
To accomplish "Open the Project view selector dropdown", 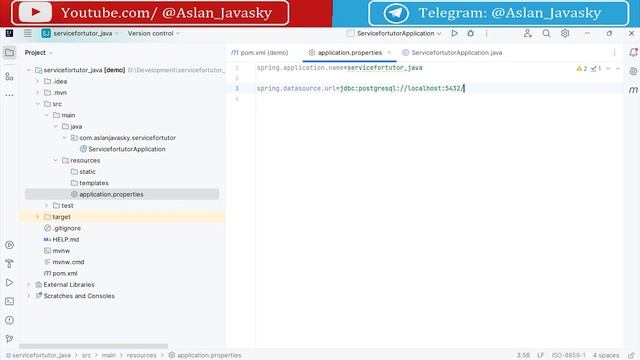I will [x=39, y=53].
